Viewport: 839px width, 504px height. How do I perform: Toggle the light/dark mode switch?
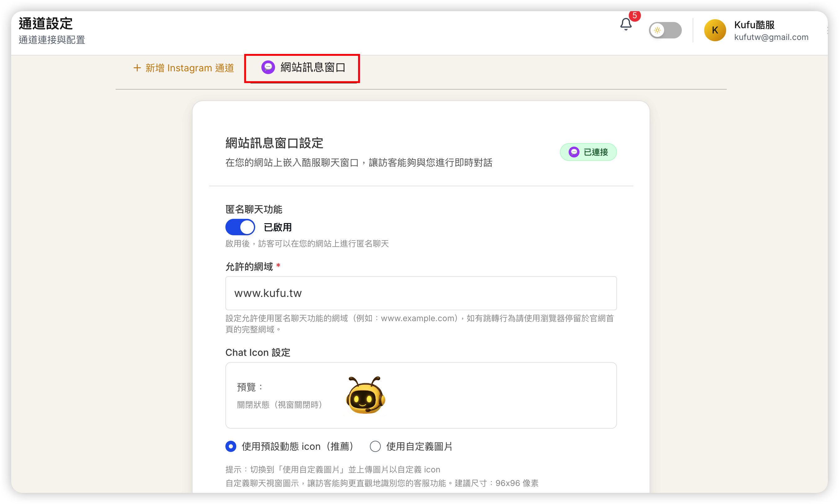pos(665,30)
